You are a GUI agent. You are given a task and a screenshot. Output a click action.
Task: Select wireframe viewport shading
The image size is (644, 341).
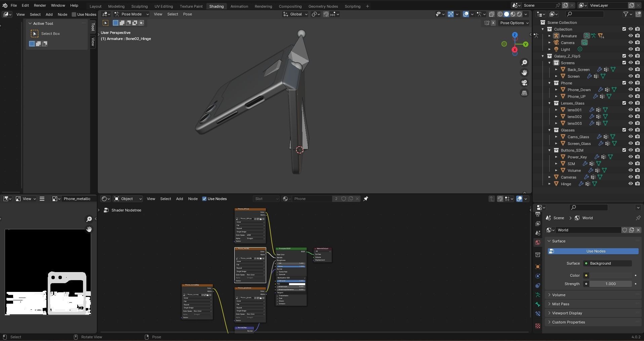(x=500, y=14)
